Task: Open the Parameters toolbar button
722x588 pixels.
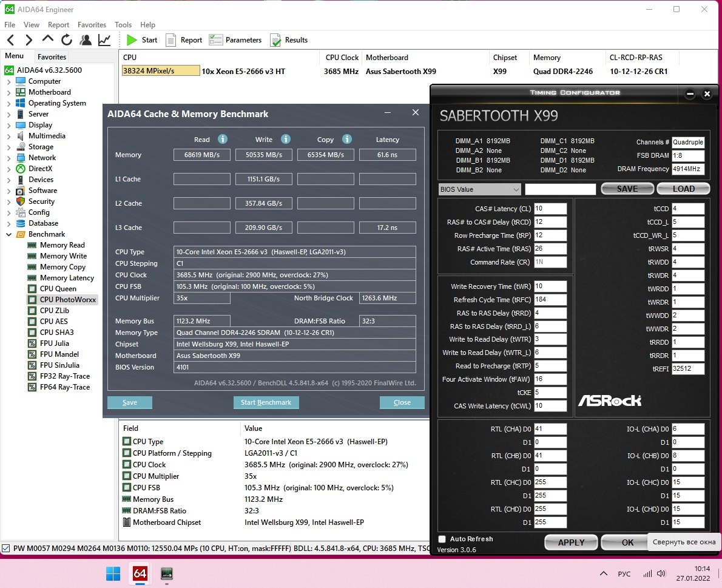Action: 235,40
